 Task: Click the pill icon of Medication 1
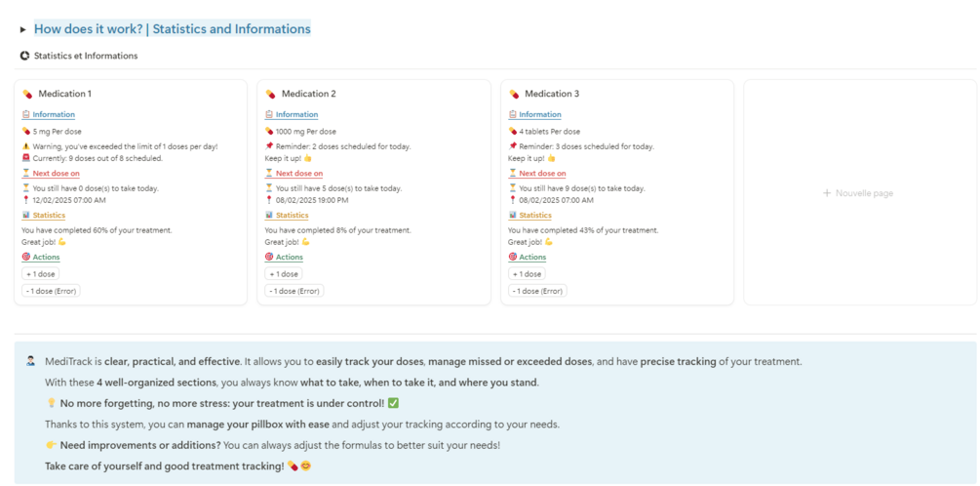click(x=27, y=95)
